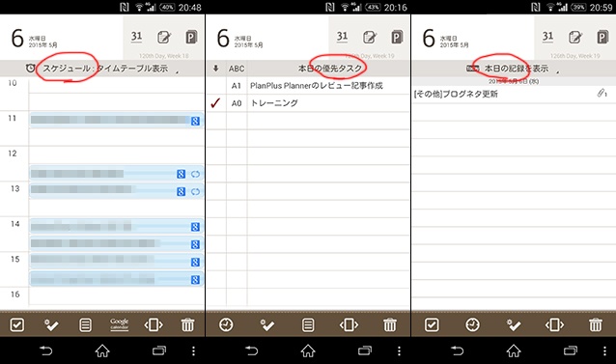
Task: Open overflow menu dots in right screen
Action: point(605,350)
